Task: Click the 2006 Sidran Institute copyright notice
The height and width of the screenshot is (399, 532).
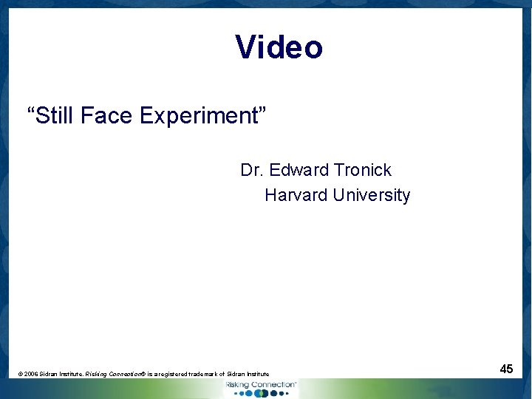Action: pos(143,374)
